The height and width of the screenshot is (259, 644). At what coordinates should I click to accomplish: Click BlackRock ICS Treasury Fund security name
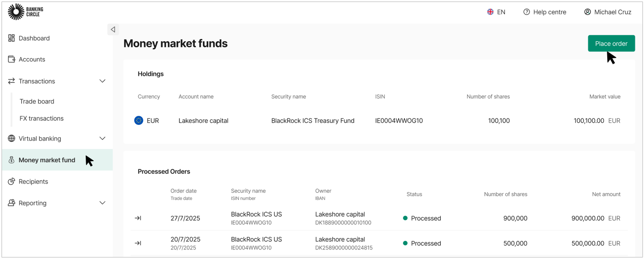[x=313, y=120]
